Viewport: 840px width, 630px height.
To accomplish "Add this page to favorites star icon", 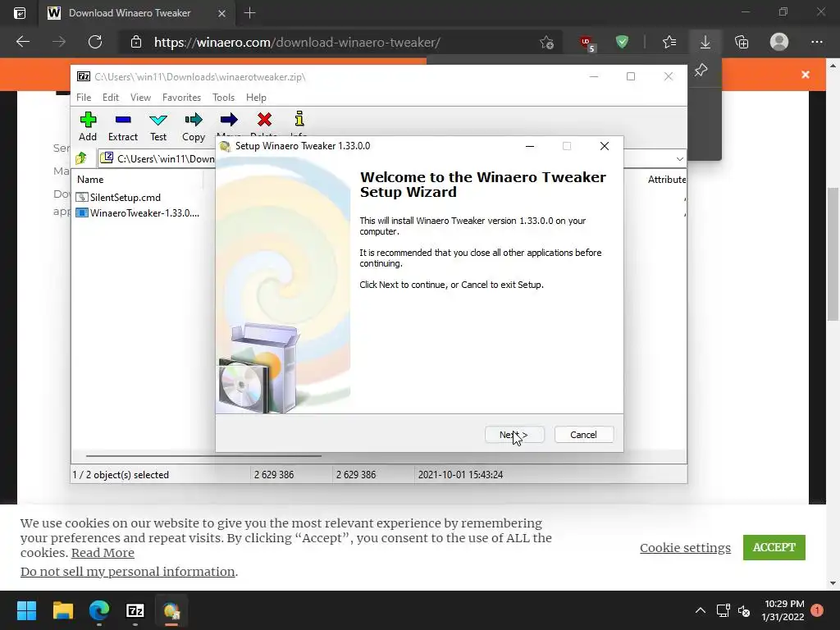I will [546, 42].
